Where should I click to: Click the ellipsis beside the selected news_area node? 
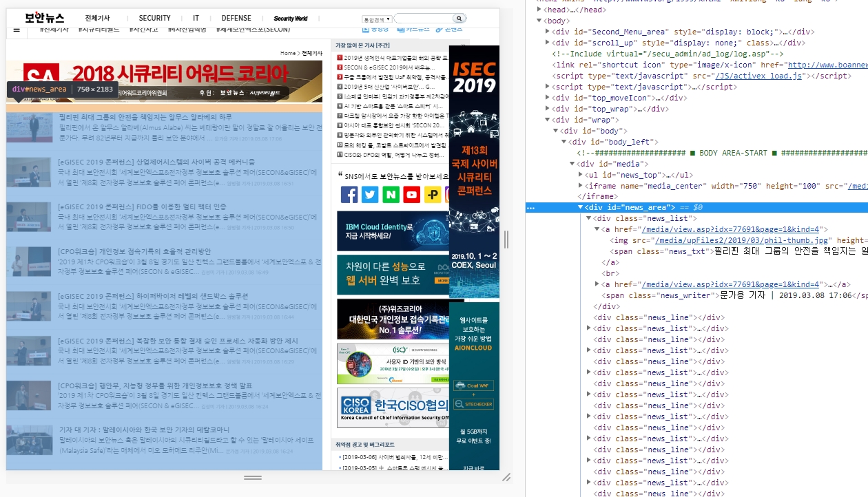point(530,207)
